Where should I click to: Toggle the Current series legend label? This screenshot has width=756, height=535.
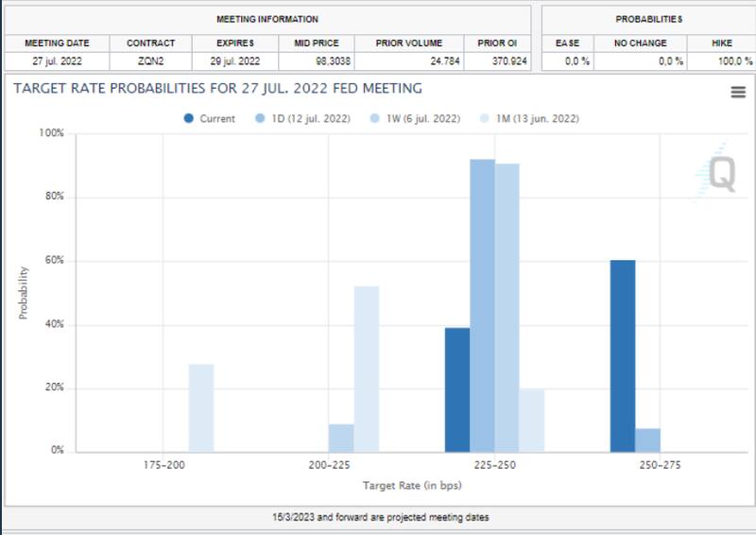[217, 119]
